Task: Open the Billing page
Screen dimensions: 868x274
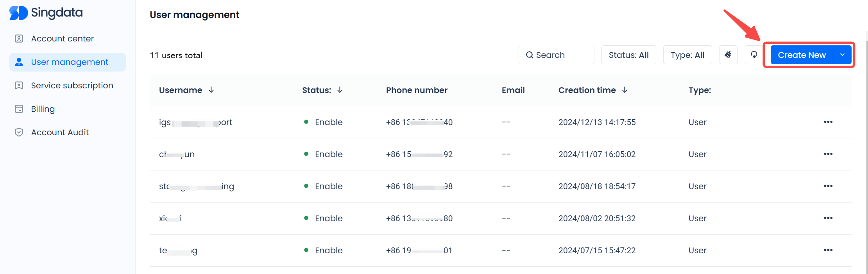Action: click(43, 109)
